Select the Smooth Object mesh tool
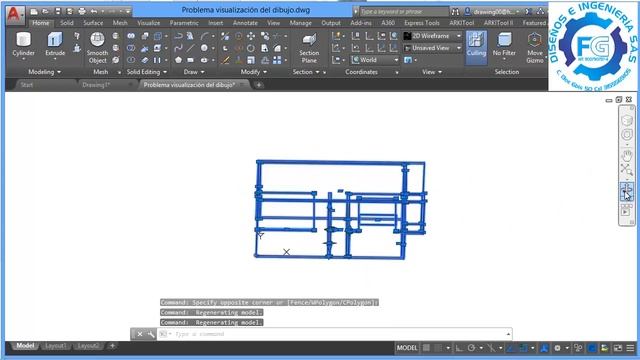Viewport: 640px width, 360px height. pos(97,47)
